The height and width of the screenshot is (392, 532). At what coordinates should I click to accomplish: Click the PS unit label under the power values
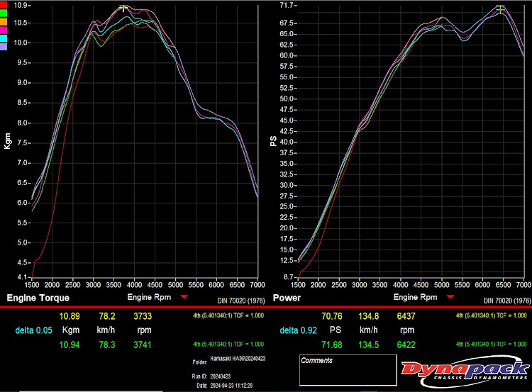(336, 330)
